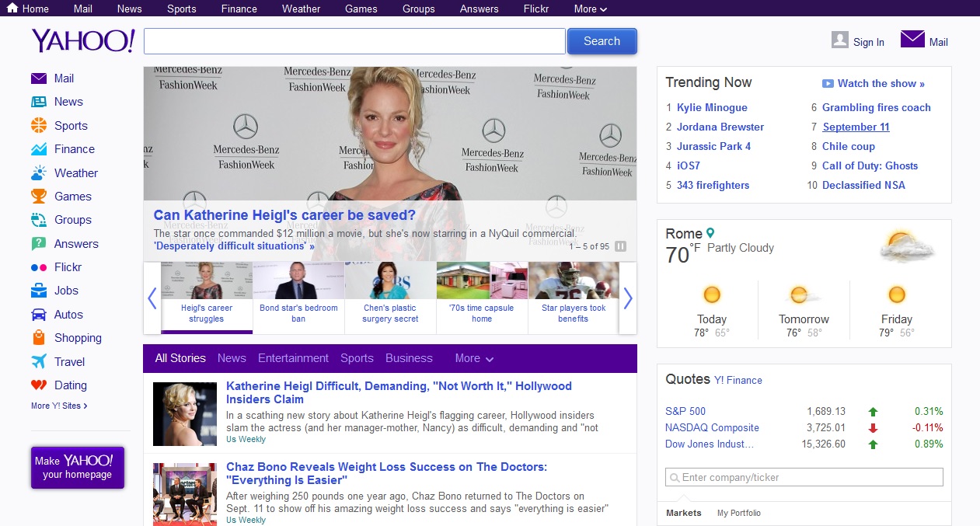Click the video icon beside Watch the show

click(x=828, y=84)
